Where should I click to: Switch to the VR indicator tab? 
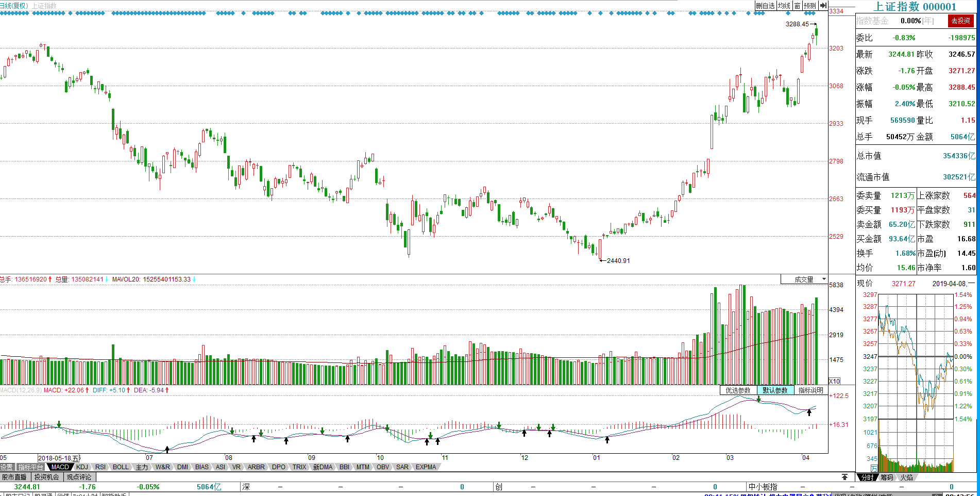236,467
